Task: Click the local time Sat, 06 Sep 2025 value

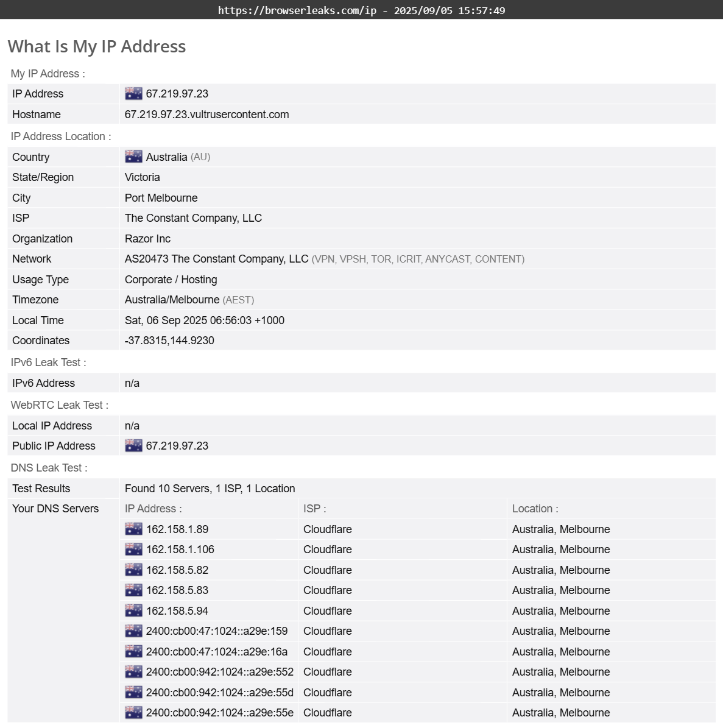Action: point(204,320)
